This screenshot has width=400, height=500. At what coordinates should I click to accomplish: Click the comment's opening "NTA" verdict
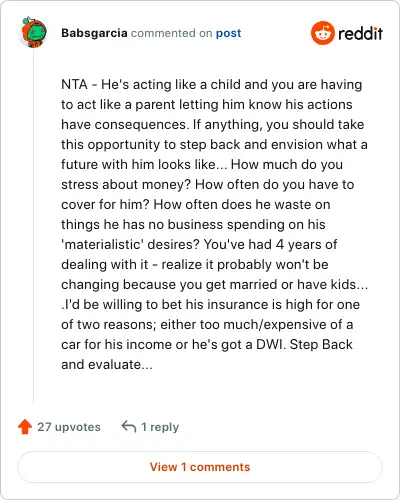click(x=74, y=84)
